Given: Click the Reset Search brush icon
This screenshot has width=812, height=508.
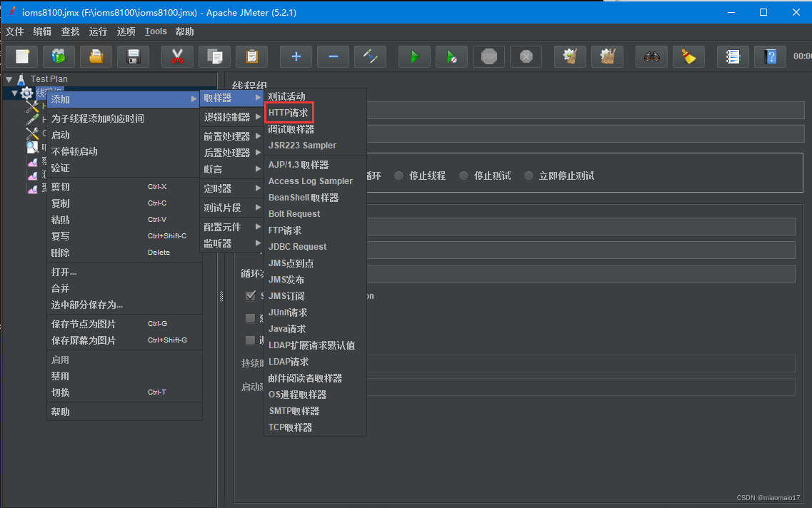Looking at the screenshot, I should point(688,56).
